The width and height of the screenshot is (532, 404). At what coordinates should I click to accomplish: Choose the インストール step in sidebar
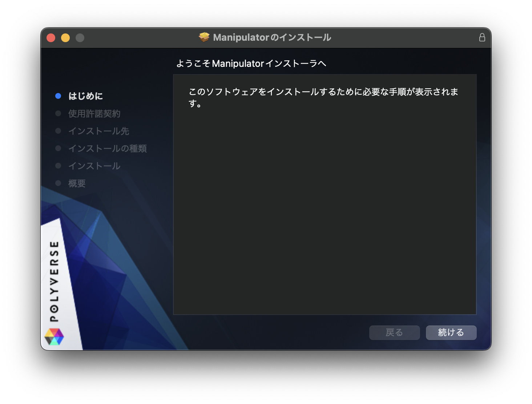[x=94, y=166]
